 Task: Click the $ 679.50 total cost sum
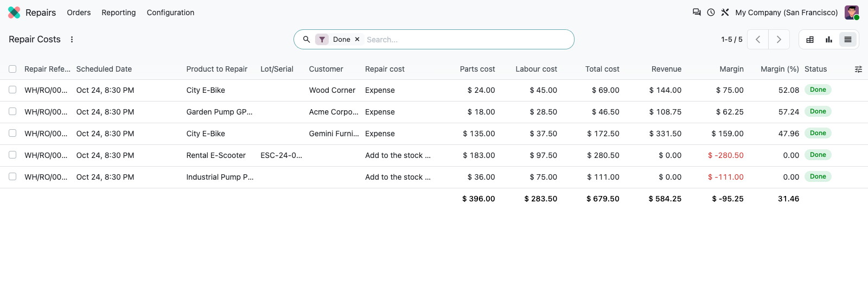tap(603, 199)
